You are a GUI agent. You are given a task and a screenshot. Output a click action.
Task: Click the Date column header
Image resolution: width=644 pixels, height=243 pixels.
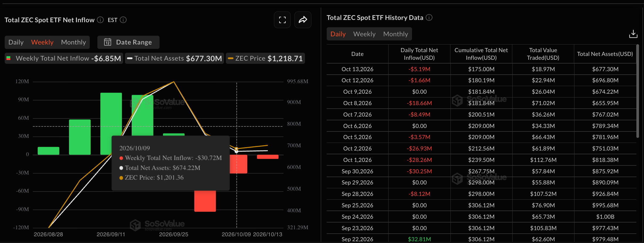[x=357, y=54]
